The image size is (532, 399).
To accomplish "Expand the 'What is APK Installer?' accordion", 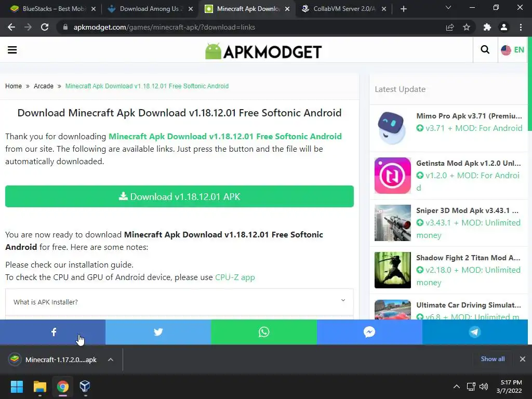I will [179, 302].
